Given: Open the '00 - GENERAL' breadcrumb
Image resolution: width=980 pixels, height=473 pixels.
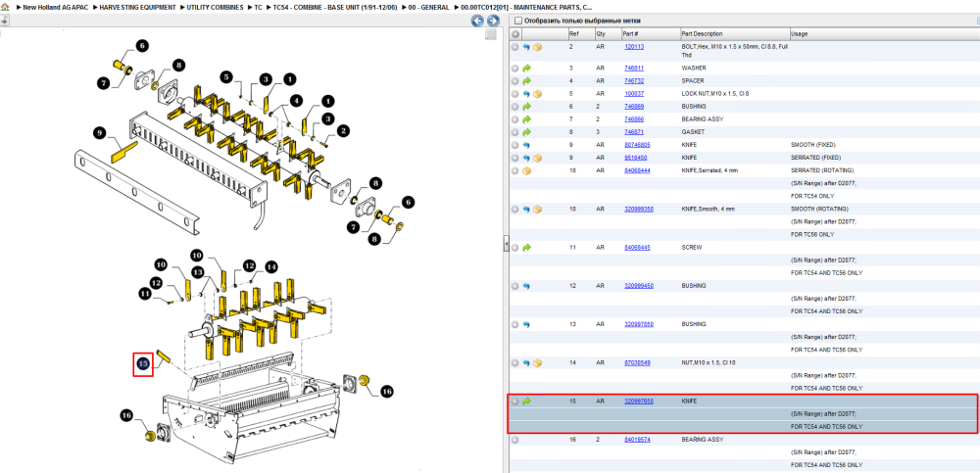Looking at the screenshot, I should pos(429,7).
